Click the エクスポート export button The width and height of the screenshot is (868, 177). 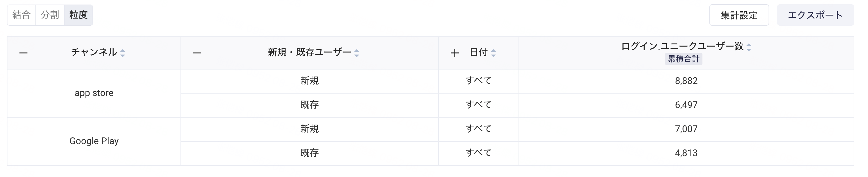coord(815,15)
